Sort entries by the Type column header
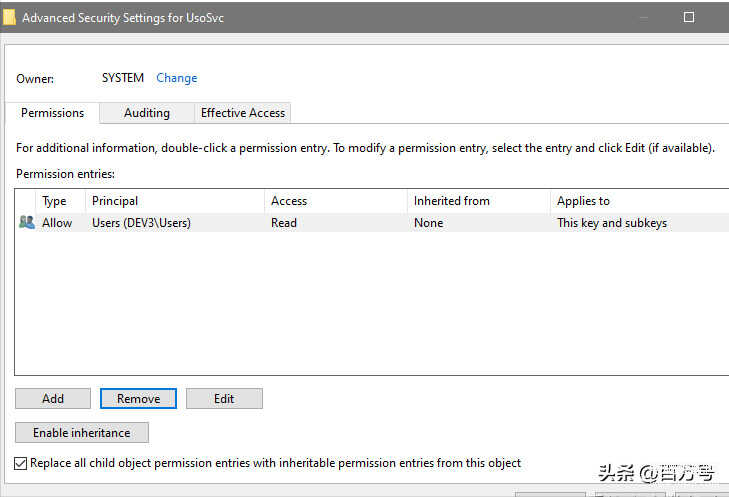Image resolution: width=729 pixels, height=497 pixels. coord(54,201)
